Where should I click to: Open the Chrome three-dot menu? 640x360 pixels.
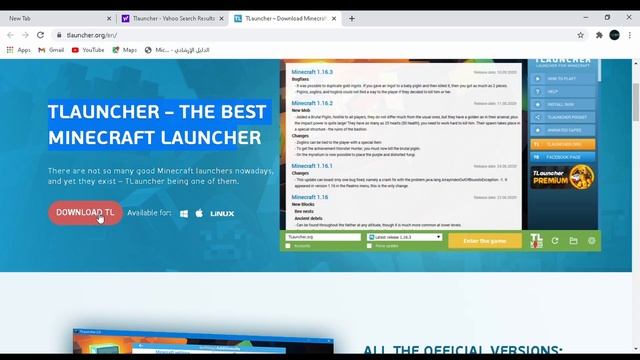point(630,35)
